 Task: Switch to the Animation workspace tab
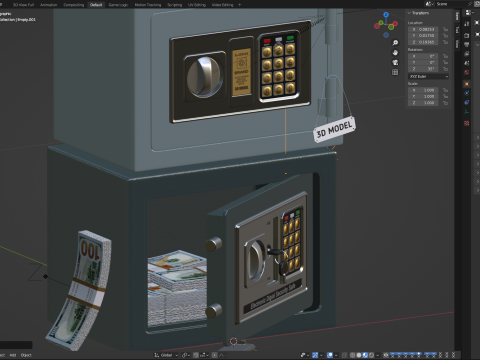click(48, 5)
